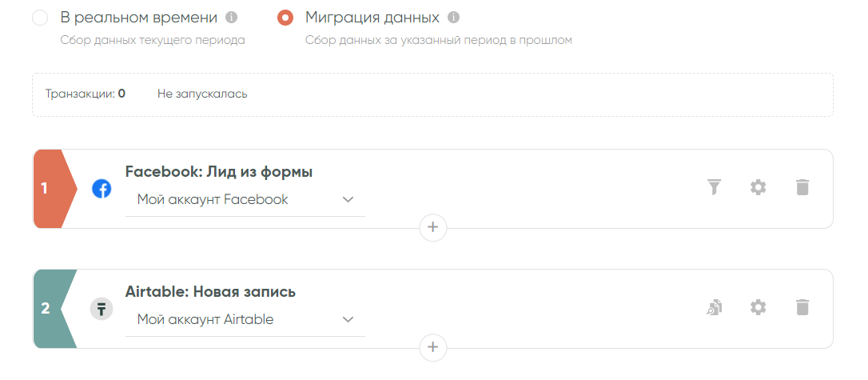The height and width of the screenshot is (380, 868).
Task: Click info icon next to 'Миграция данных'
Action: pyautogui.click(x=454, y=17)
